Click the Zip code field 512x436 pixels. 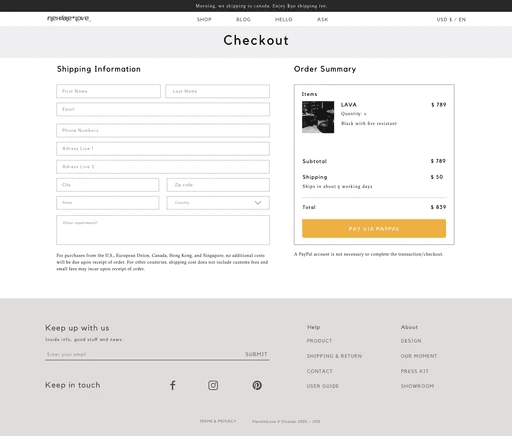(218, 185)
